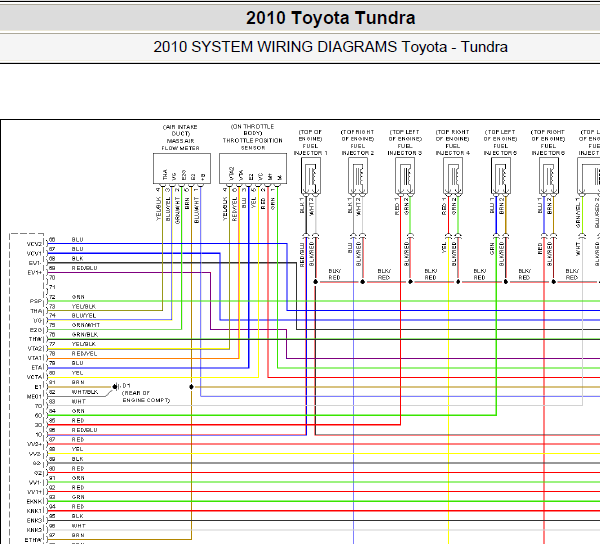
Task: Click the pin 82 WHT/BLK wire label
Action: [85, 392]
